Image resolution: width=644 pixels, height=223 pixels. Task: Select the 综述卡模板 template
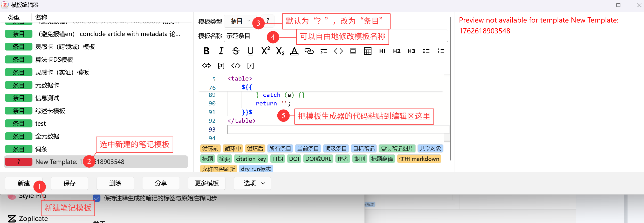(x=50, y=111)
